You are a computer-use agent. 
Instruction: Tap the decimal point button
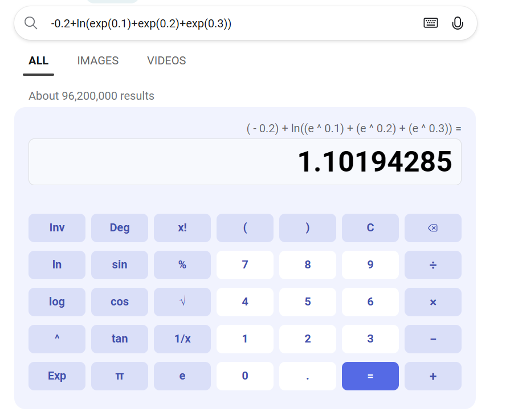(x=307, y=376)
